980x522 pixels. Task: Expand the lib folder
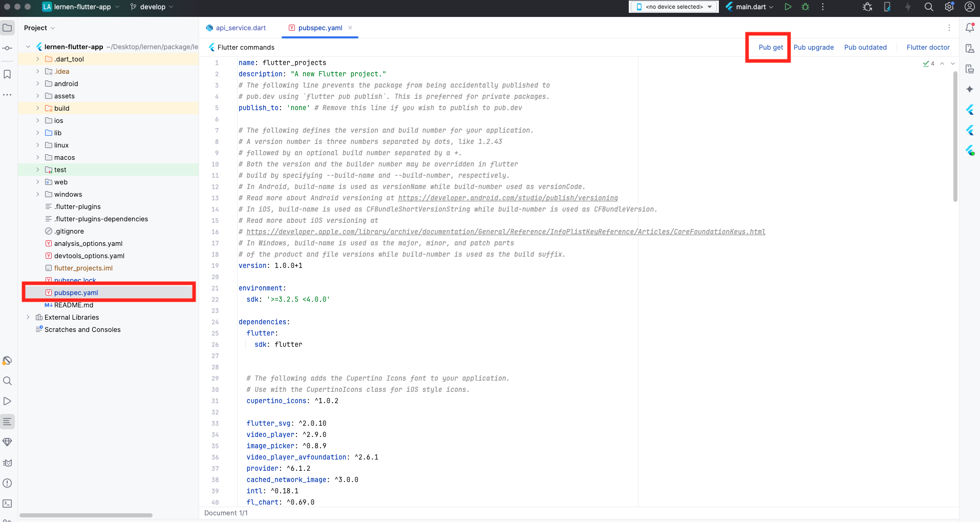[x=37, y=133]
